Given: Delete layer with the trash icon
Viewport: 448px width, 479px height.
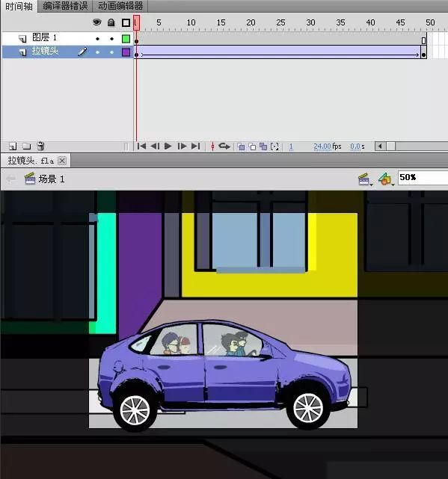Looking at the screenshot, I should click(40, 146).
